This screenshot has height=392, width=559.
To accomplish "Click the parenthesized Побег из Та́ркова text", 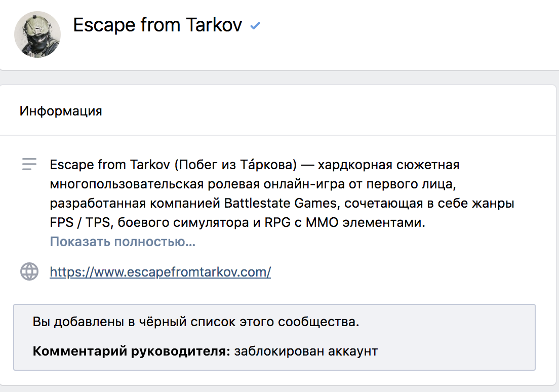I will point(235,165).
